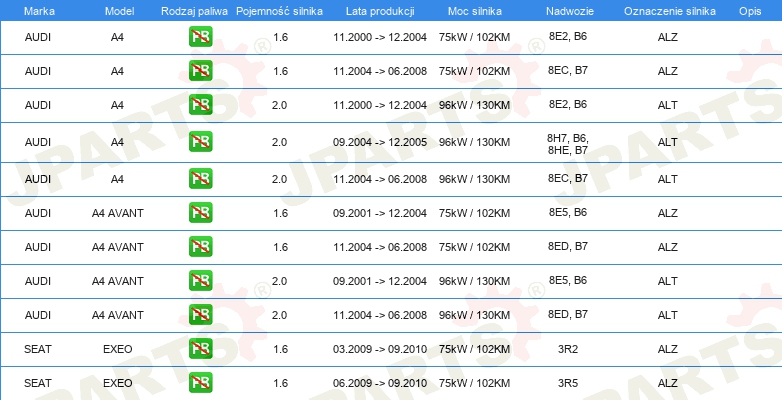Viewport: 782px width, 400px height.
Task: Select the Oznaczenie silnika column header
Action: 670,11
